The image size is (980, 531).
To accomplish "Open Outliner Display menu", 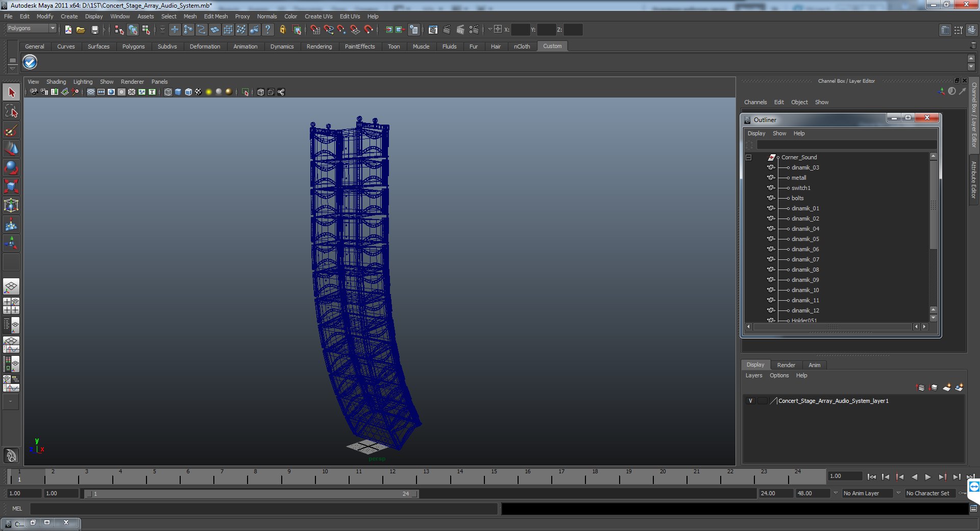I will pyautogui.click(x=756, y=133).
